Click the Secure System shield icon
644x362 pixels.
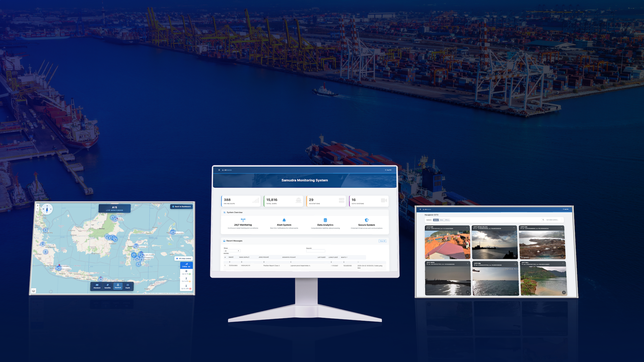[366, 220]
